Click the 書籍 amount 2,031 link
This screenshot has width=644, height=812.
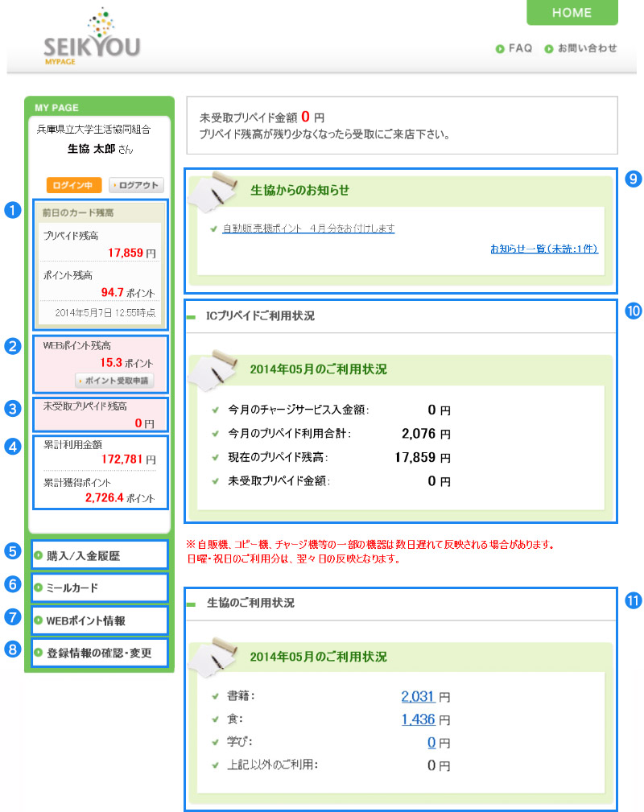point(419,697)
